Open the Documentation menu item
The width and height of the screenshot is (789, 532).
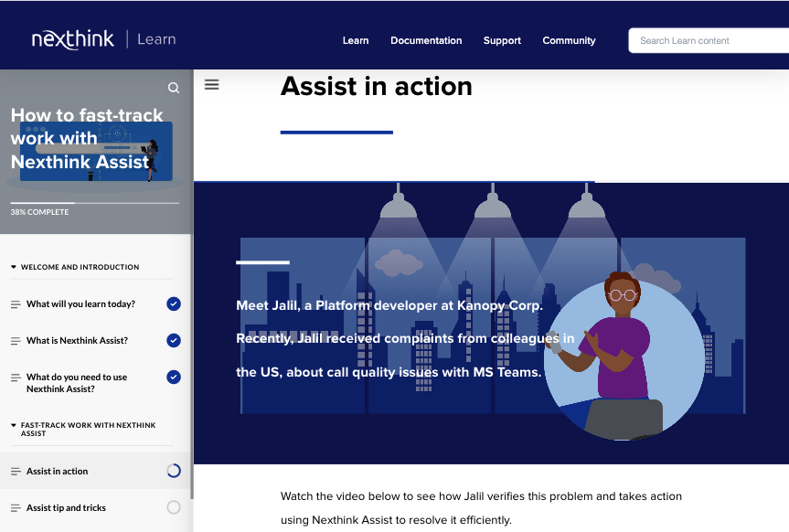pyautogui.click(x=426, y=40)
